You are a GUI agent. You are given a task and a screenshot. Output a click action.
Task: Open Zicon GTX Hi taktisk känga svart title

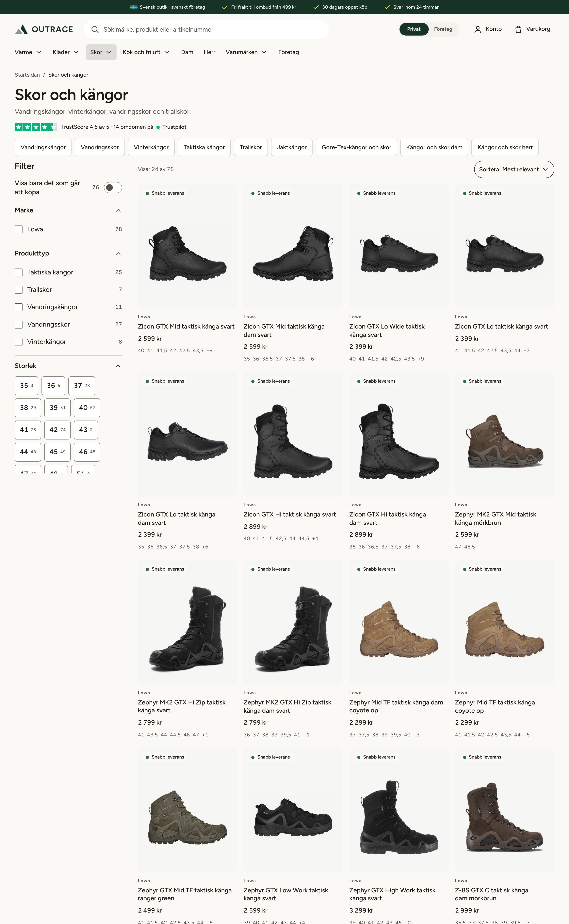pos(289,515)
